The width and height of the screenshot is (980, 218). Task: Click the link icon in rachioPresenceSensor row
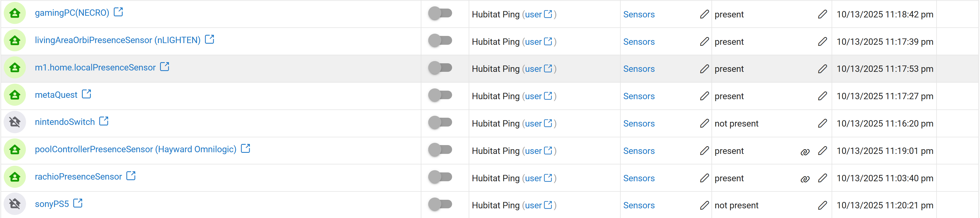coord(804,179)
